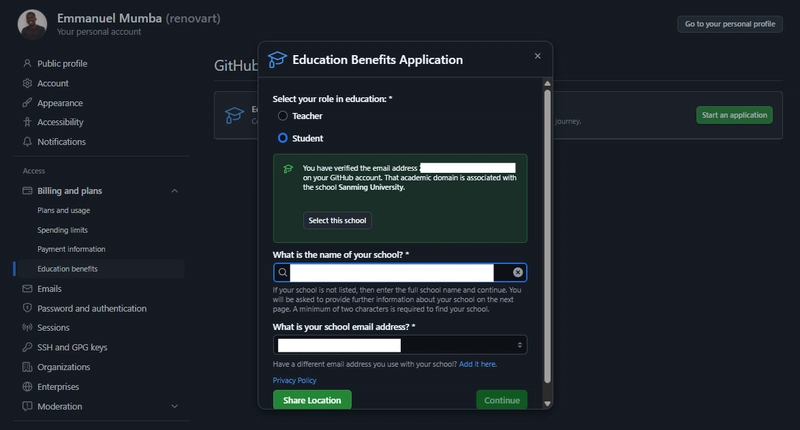Click the Add it here link

point(478,364)
